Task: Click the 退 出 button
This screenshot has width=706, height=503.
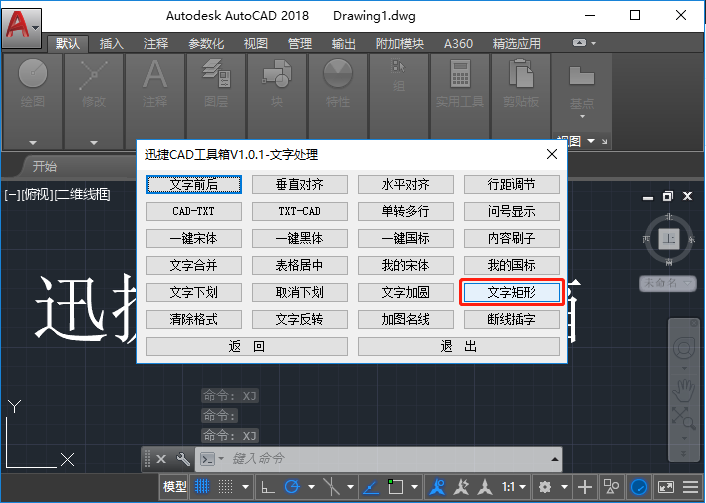Action: coord(459,347)
